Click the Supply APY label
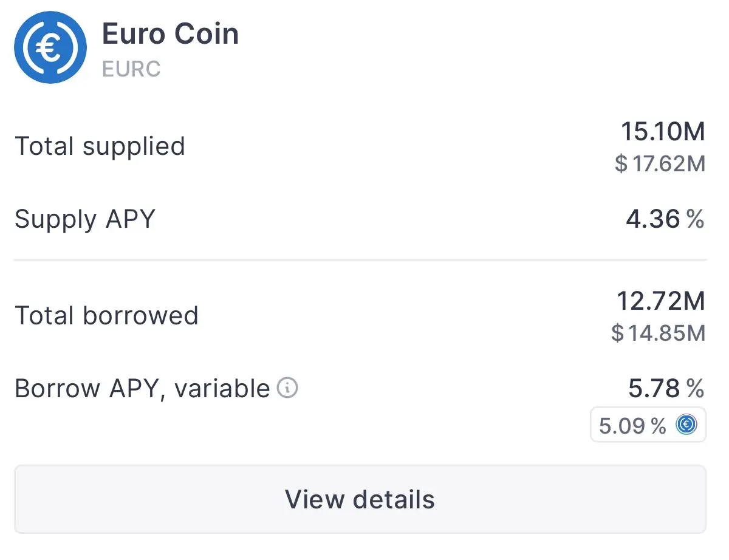 pyautogui.click(x=85, y=219)
